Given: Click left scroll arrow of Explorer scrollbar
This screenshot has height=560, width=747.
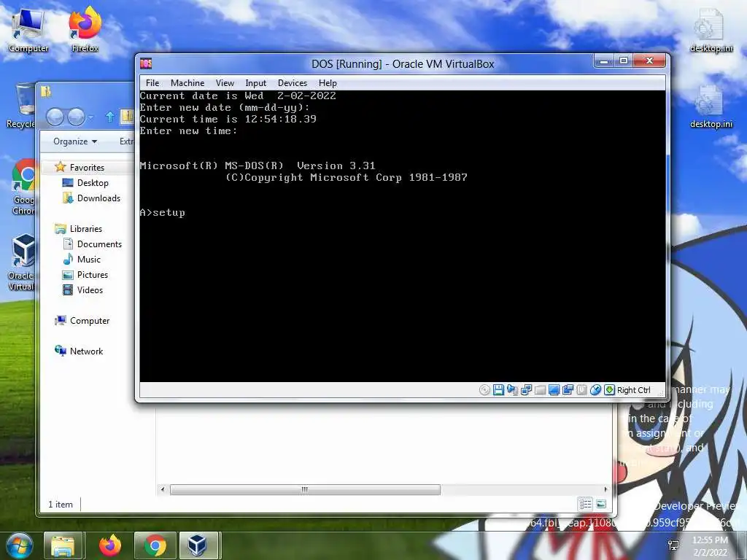Looking at the screenshot, I should 163,489.
